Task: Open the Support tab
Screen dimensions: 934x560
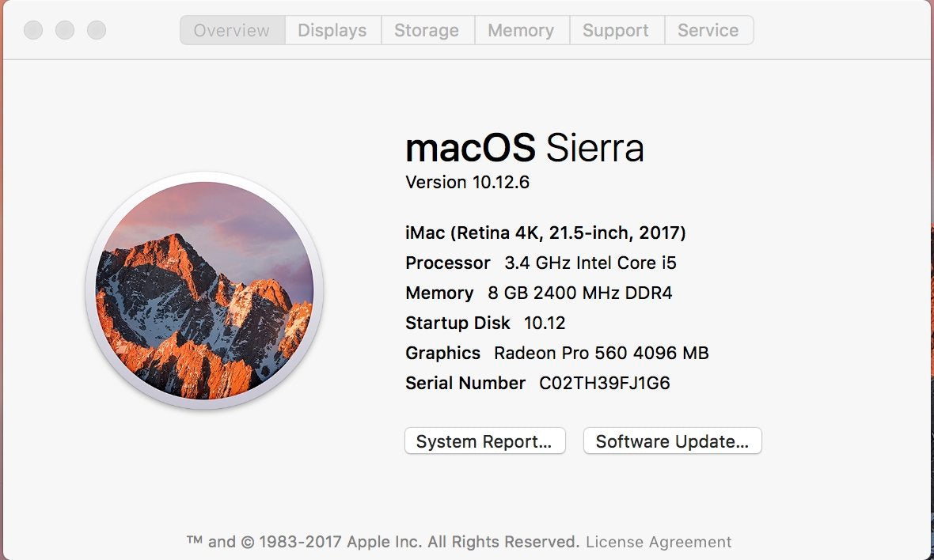Action: pyautogui.click(x=616, y=31)
